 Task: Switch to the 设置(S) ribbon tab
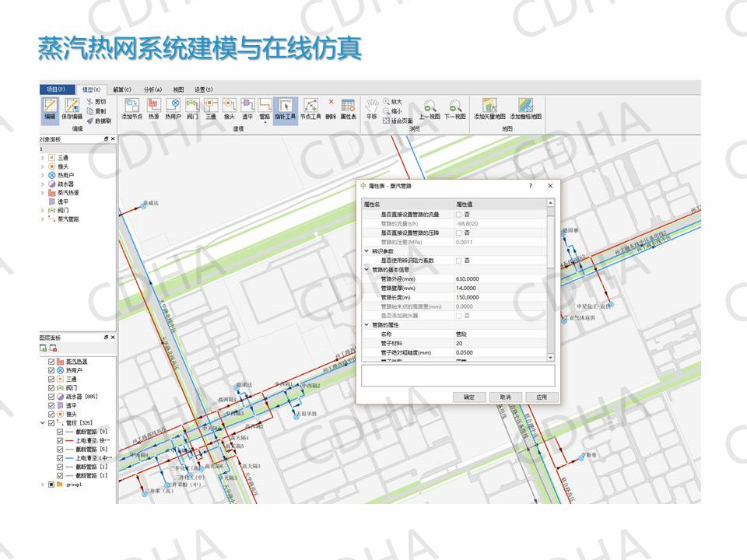203,89
